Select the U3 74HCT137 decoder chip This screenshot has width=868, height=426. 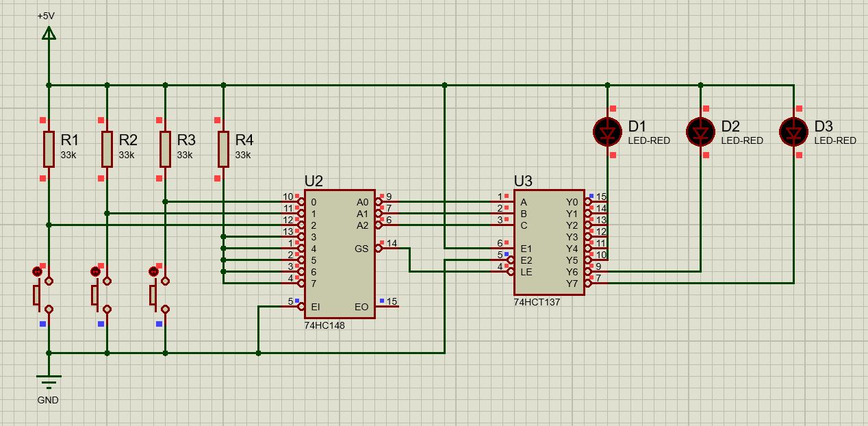click(550, 242)
